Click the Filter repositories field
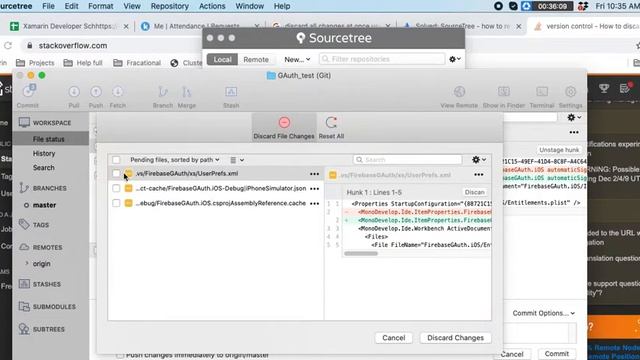The width and height of the screenshot is (640, 360). pyautogui.click(x=382, y=59)
